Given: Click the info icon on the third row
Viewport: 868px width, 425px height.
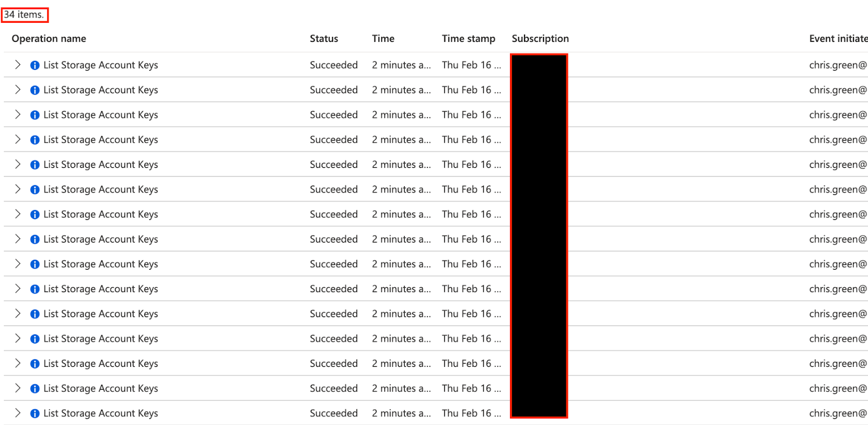Looking at the screenshot, I should click(34, 115).
